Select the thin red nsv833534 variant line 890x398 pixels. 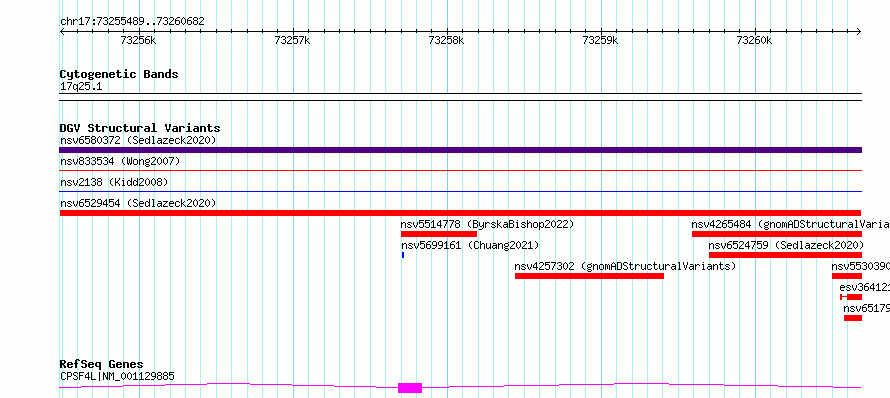coord(460,170)
